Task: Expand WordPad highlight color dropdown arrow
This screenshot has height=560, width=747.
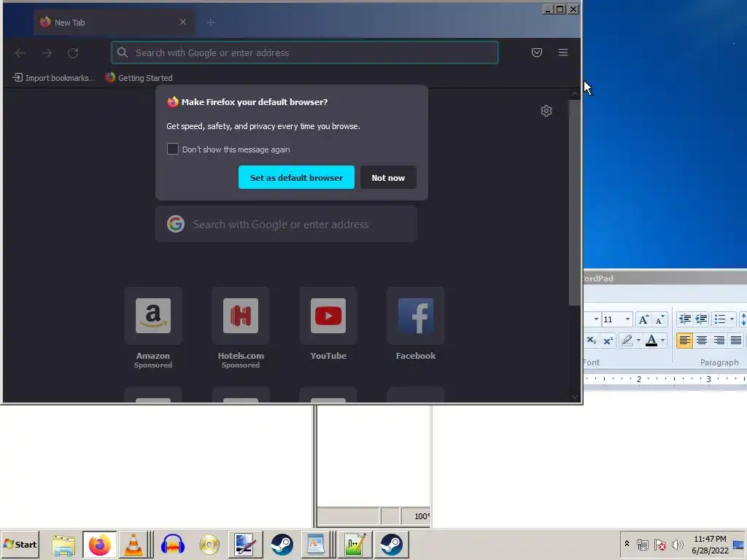Action: tap(638, 340)
